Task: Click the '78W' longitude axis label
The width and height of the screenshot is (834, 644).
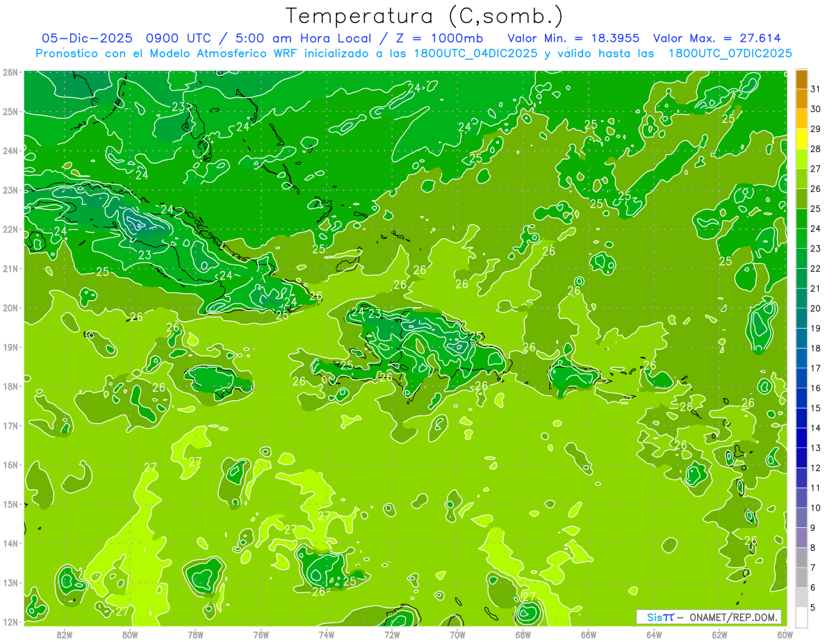Action: 195,634
